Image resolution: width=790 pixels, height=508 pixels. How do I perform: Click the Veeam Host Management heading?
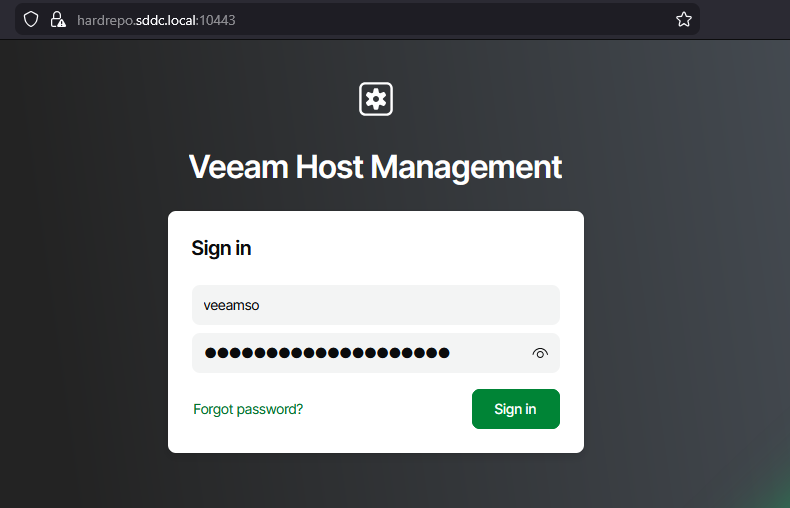[x=375, y=167]
